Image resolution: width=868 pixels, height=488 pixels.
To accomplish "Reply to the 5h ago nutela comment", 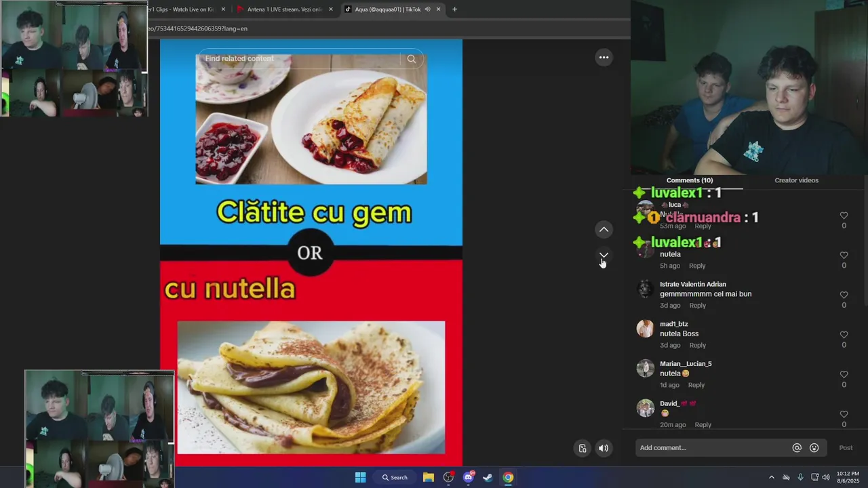I will tap(697, 266).
